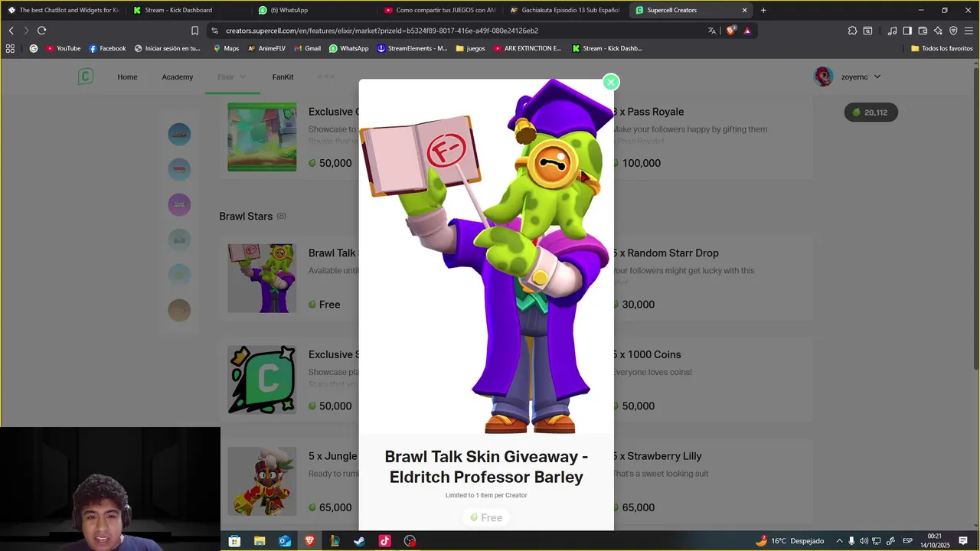The width and height of the screenshot is (980, 551).
Task: Expand the Elixir nav dropdown
Action: [x=232, y=77]
